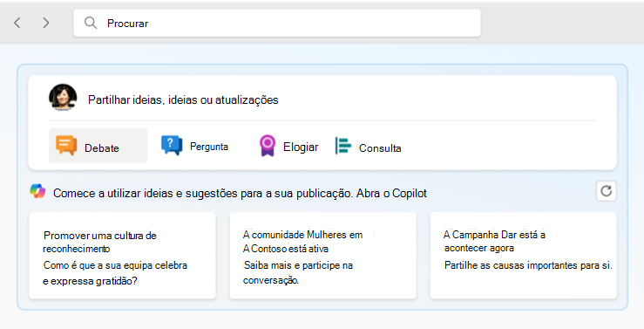This screenshot has height=329, width=644.
Task: Click the Partilhar ideias post box
Action: coord(183,100)
